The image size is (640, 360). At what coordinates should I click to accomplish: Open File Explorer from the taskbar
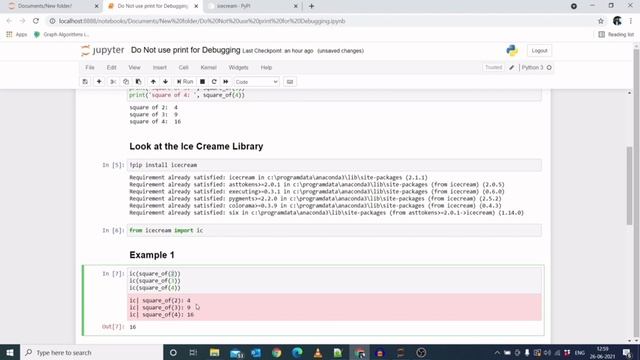[215, 352]
